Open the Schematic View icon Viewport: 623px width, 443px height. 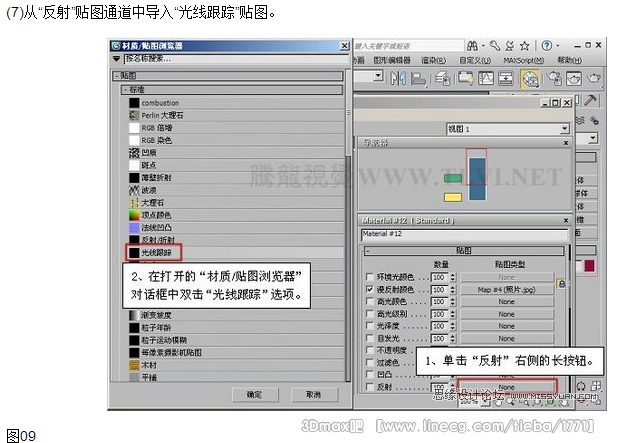506,78
